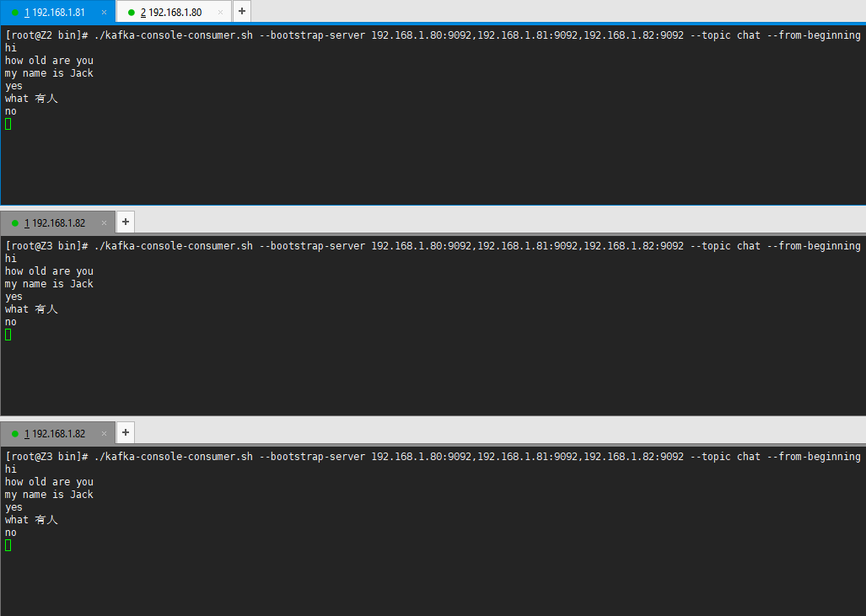
Task: Click the "yes" line in bottom pane
Action: (13, 508)
